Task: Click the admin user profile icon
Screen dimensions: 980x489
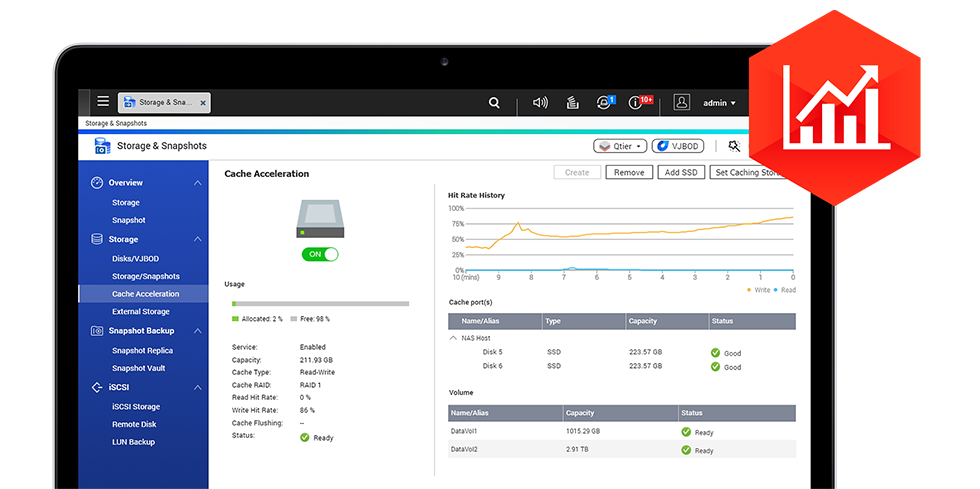Action: pyautogui.click(x=682, y=102)
